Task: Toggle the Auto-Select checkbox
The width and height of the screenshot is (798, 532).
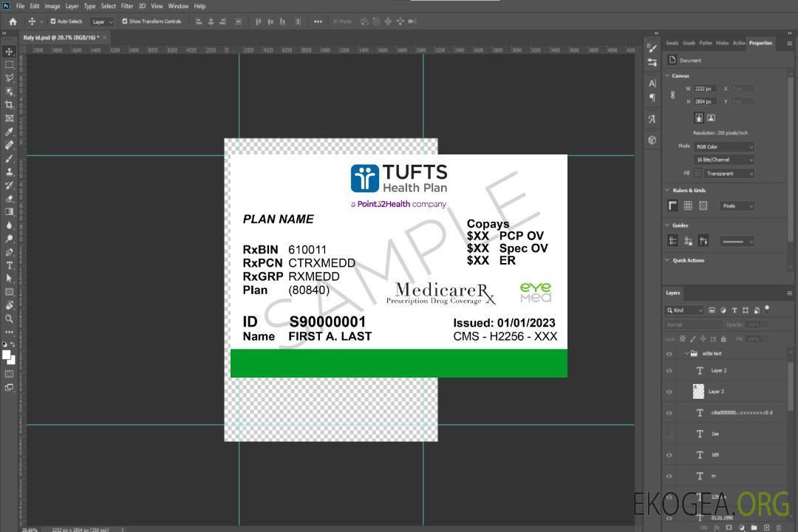Action: pyautogui.click(x=52, y=21)
